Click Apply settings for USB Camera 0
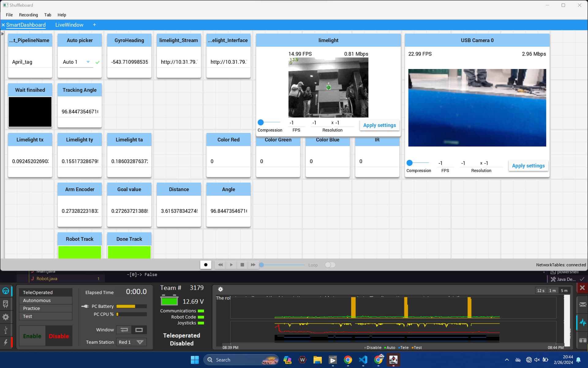Viewport: 588px width, 368px height. [528, 166]
